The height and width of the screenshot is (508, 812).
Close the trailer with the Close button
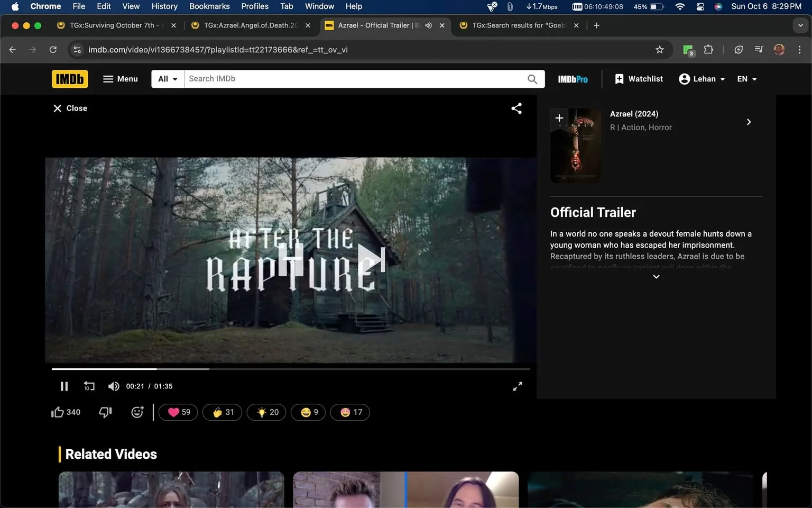69,108
